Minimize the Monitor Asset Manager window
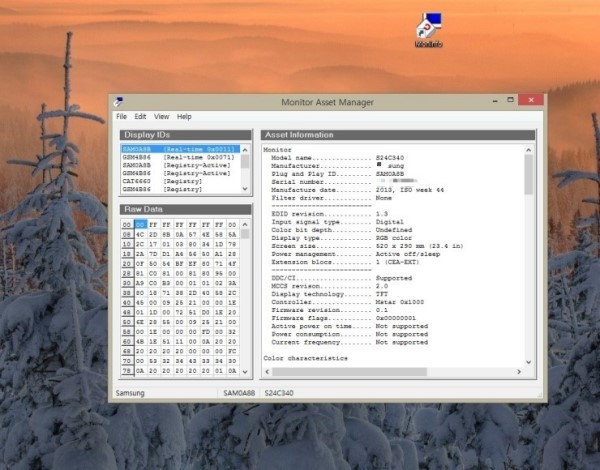This screenshot has height=470, width=600. [x=495, y=101]
